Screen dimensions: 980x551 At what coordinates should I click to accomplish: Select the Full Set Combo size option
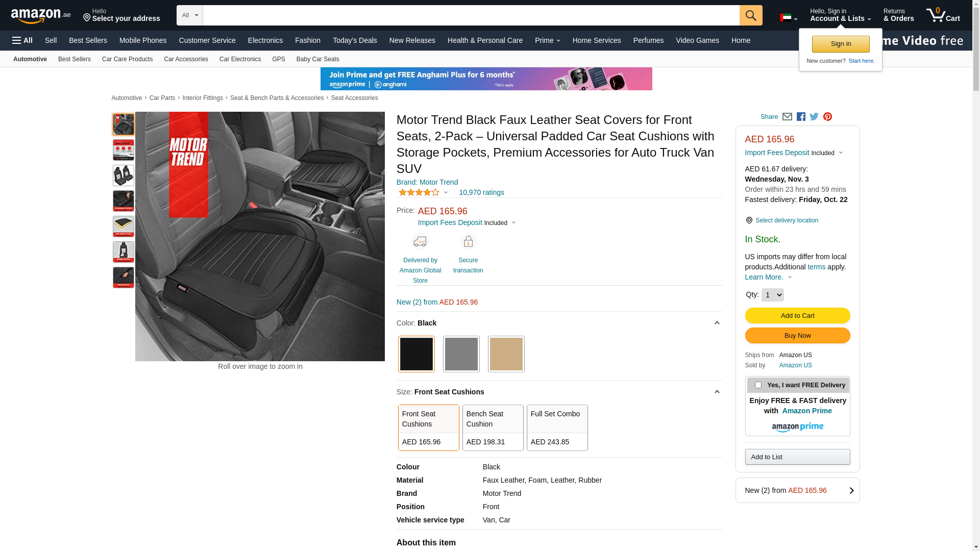[557, 428]
